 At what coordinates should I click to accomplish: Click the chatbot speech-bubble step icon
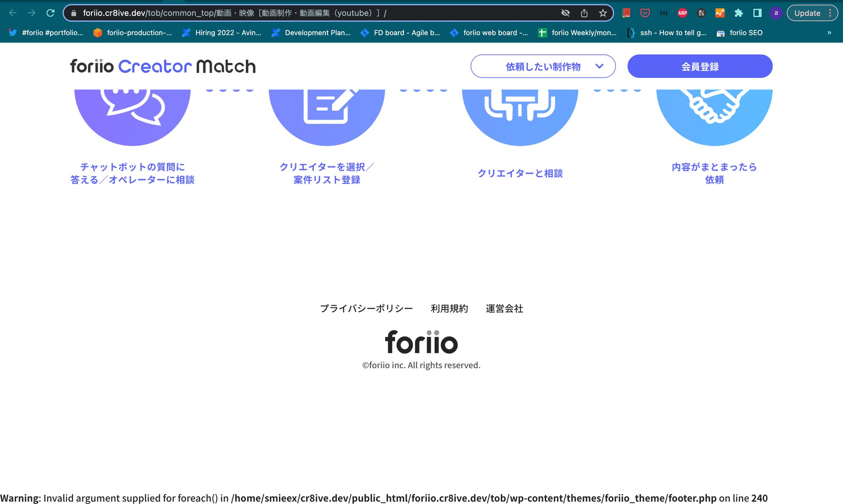(x=132, y=110)
